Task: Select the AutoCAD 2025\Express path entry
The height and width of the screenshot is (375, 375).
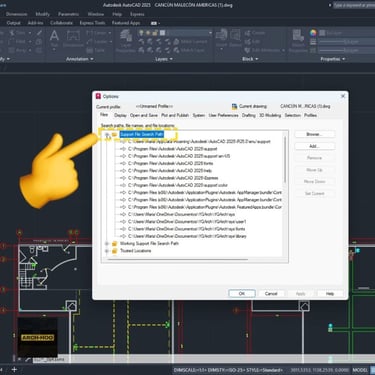Action: coord(173,178)
